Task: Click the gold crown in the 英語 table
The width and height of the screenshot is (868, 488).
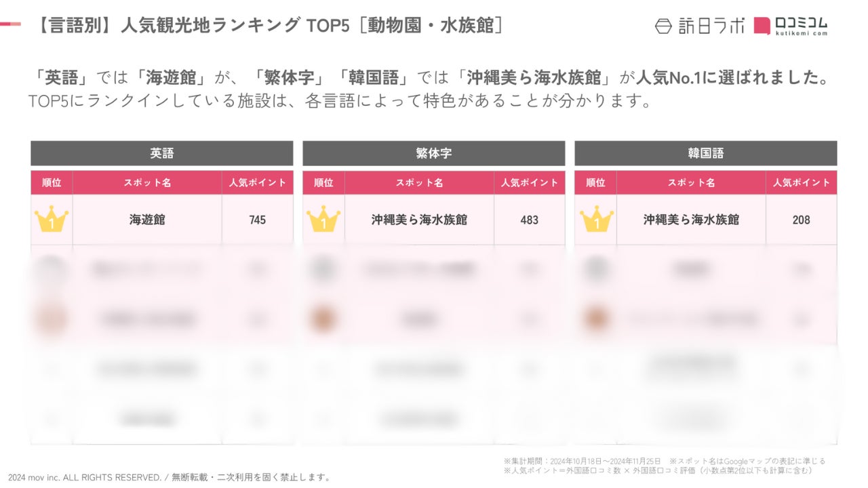Action: pyautogui.click(x=52, y=220)
